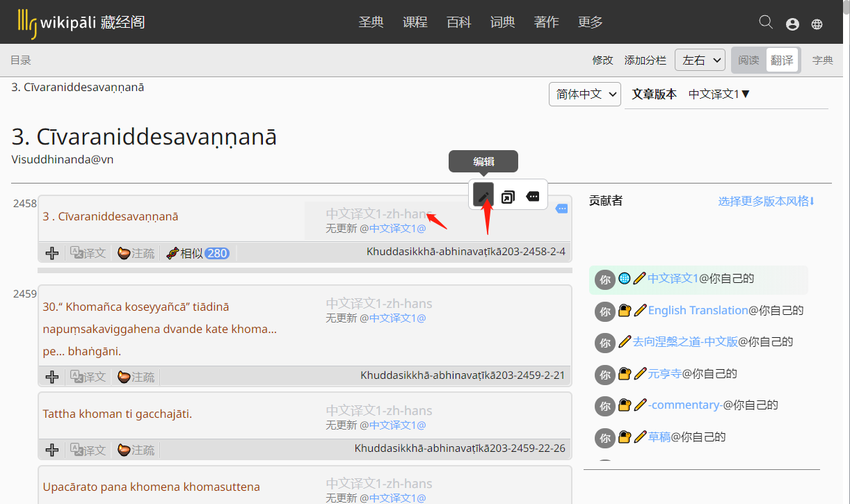Open 去向涅槃之道-中文版 channel link

coord(685,342)
